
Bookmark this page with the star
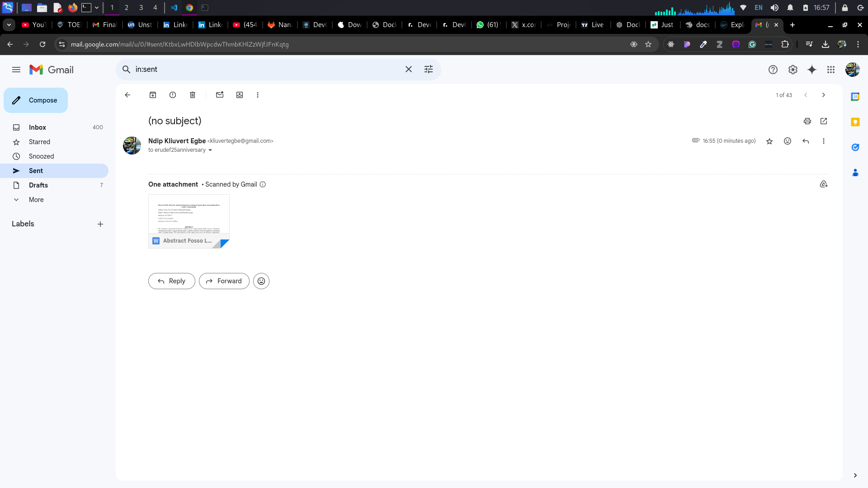tap(648, 44)
